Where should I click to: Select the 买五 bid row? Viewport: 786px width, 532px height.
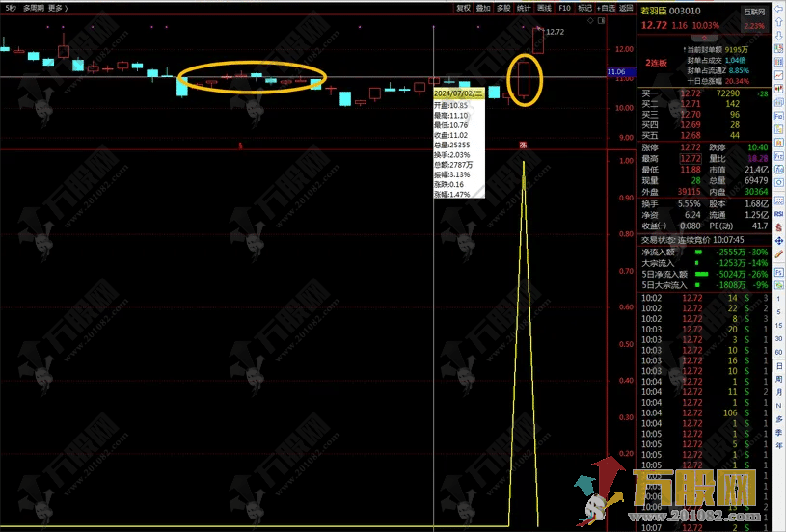(704, 135)
